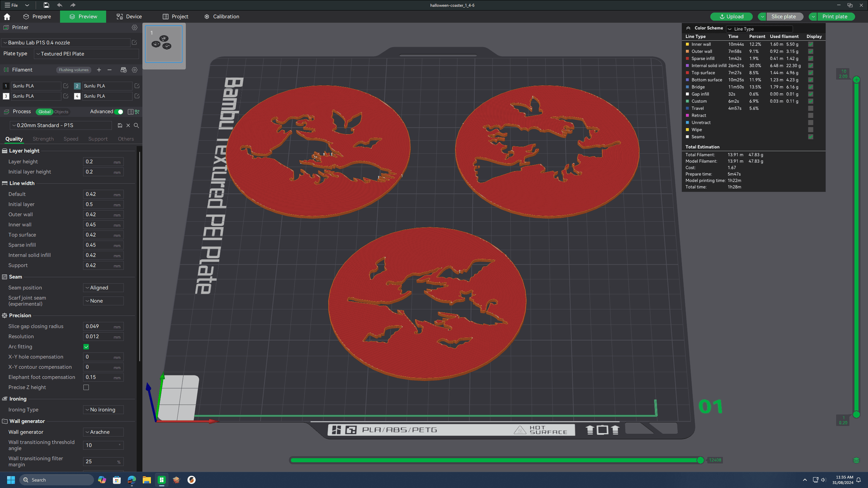Toggle Seams display checkbox
This screenshot has width=868, height=488.
pyautogui.click(x=811, y=137)
